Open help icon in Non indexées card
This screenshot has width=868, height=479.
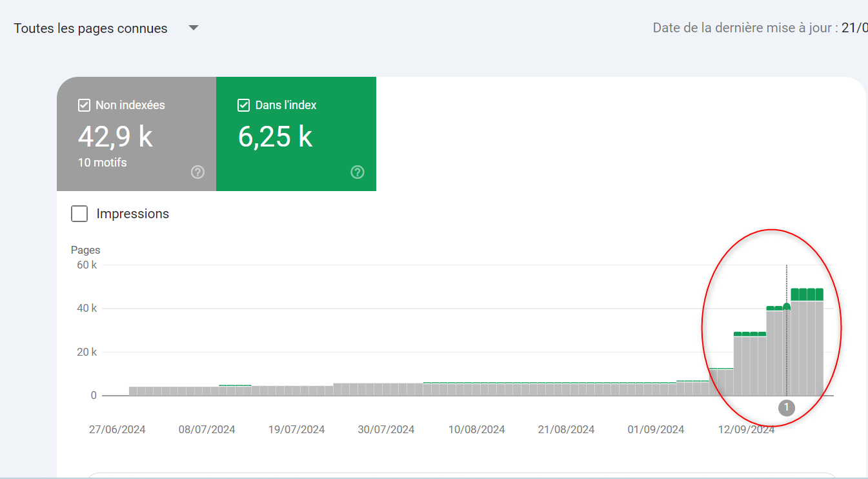(x=197, y=172)
